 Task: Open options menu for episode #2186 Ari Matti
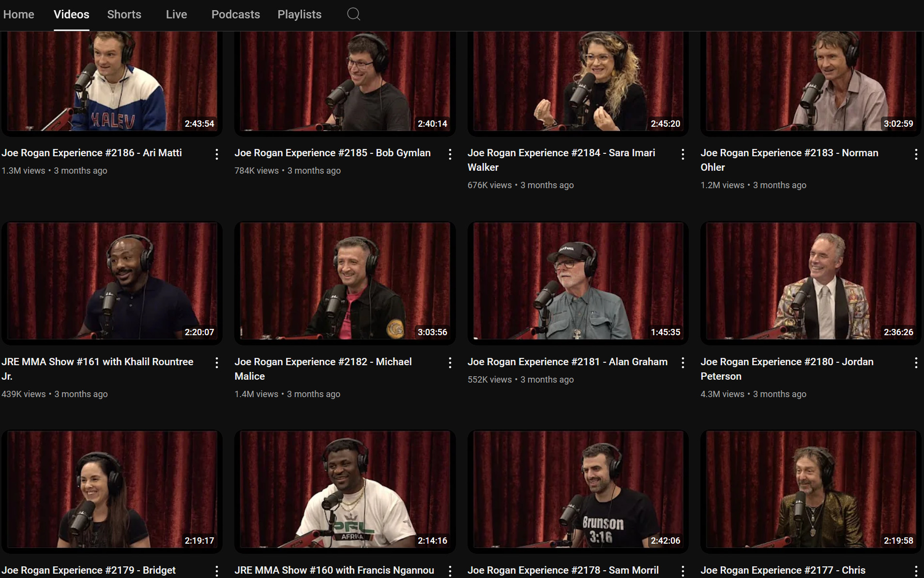[217, 154]
